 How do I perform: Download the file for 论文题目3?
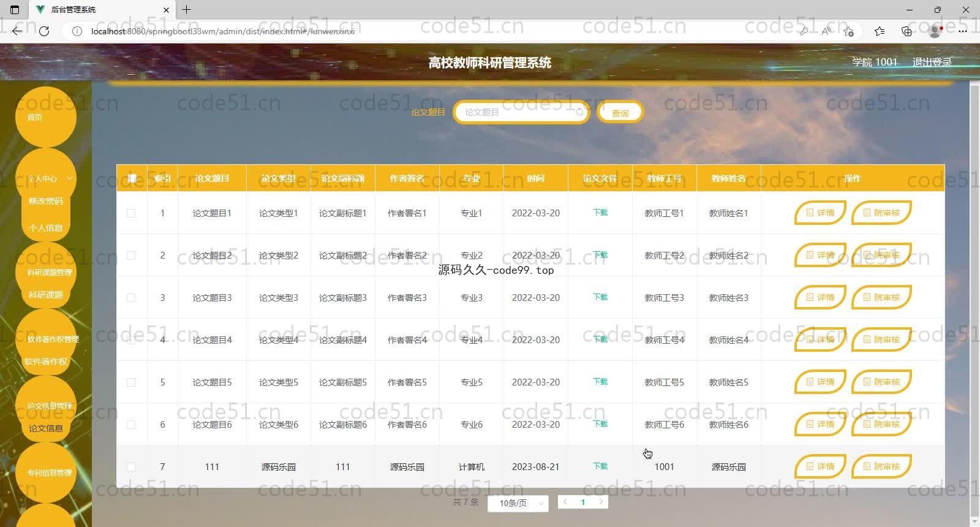coord(600,297)
